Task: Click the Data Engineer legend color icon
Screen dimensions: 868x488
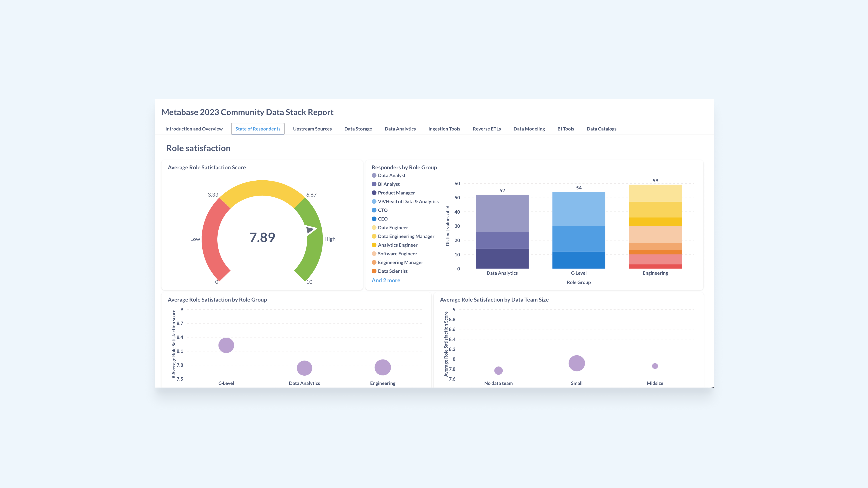Action: (x=374, y=228)
